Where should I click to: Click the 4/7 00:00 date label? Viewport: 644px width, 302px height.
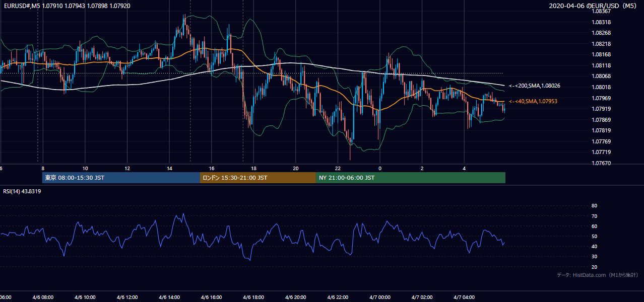[380, 297]
